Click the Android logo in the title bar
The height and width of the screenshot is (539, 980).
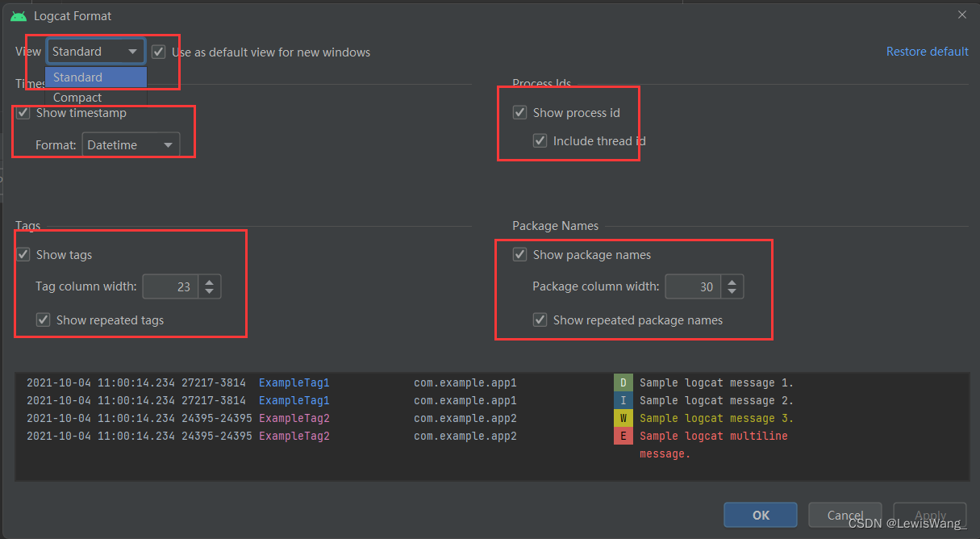pos(18,15)
